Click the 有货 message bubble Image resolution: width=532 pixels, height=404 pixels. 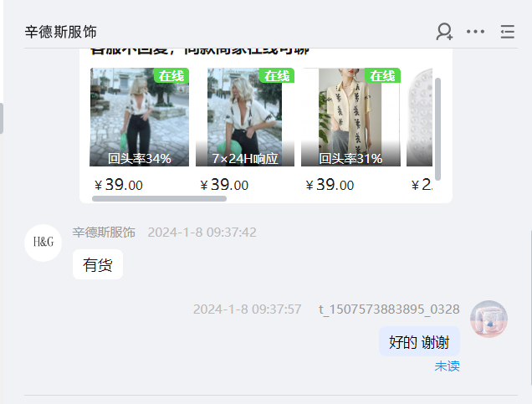click(x=98, y=264)
